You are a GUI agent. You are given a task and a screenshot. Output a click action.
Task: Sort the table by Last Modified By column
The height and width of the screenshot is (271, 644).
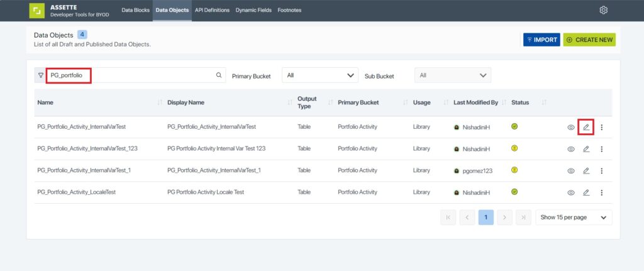504,102
